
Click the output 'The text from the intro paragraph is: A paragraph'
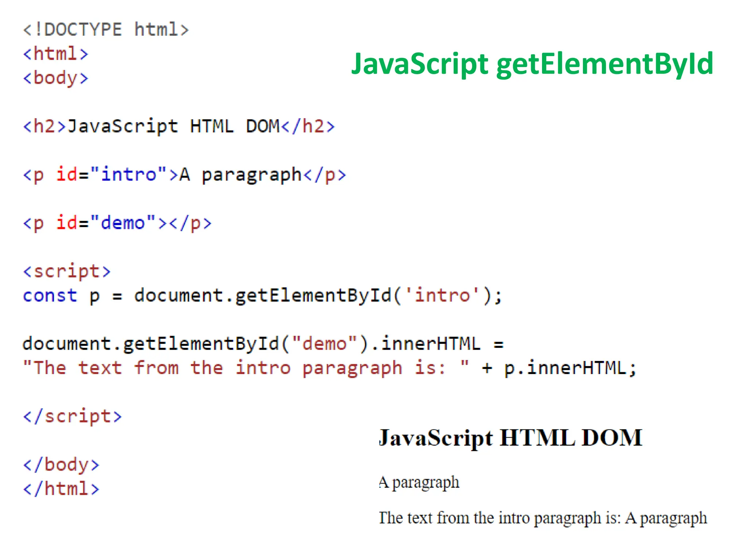tap(543, 518)
